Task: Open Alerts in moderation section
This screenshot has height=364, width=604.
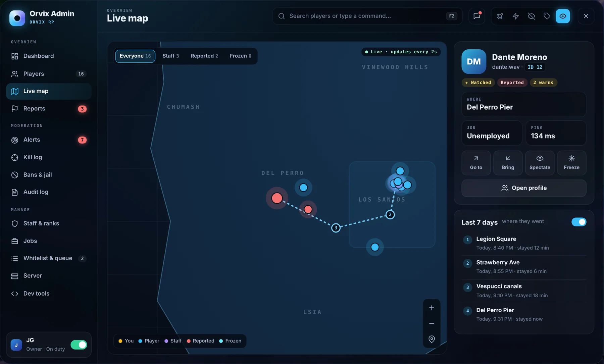Action: click(x=49, y=140)
